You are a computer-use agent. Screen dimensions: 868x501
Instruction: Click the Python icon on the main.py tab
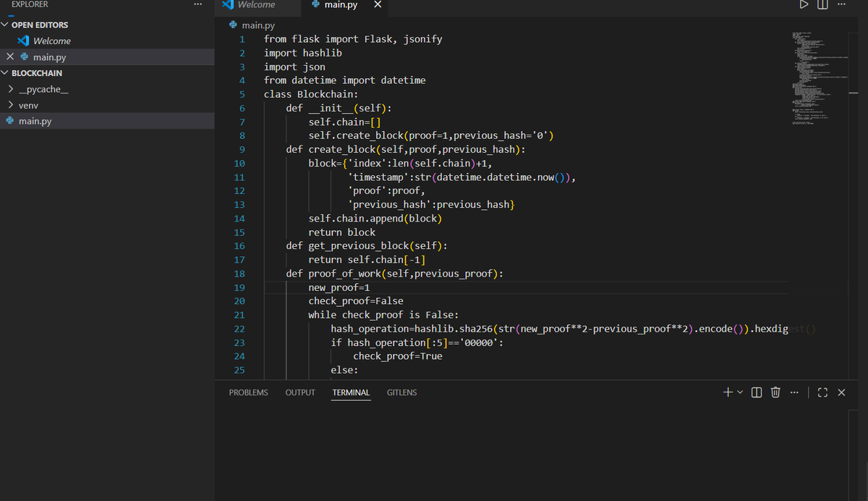point(315,4)
